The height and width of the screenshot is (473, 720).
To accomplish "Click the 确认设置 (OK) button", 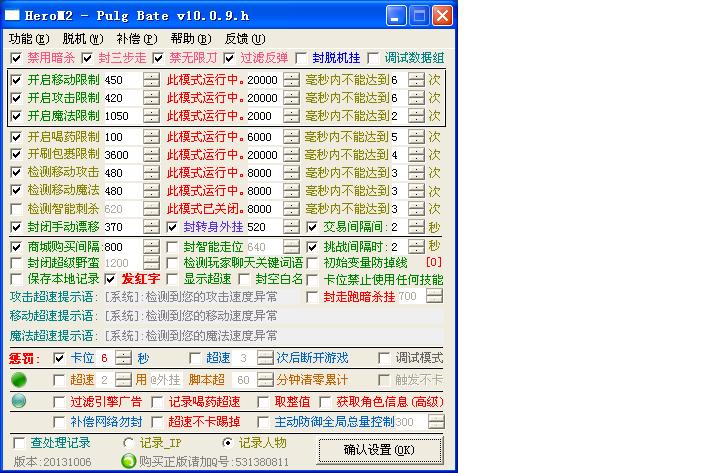I will (378, 450).
